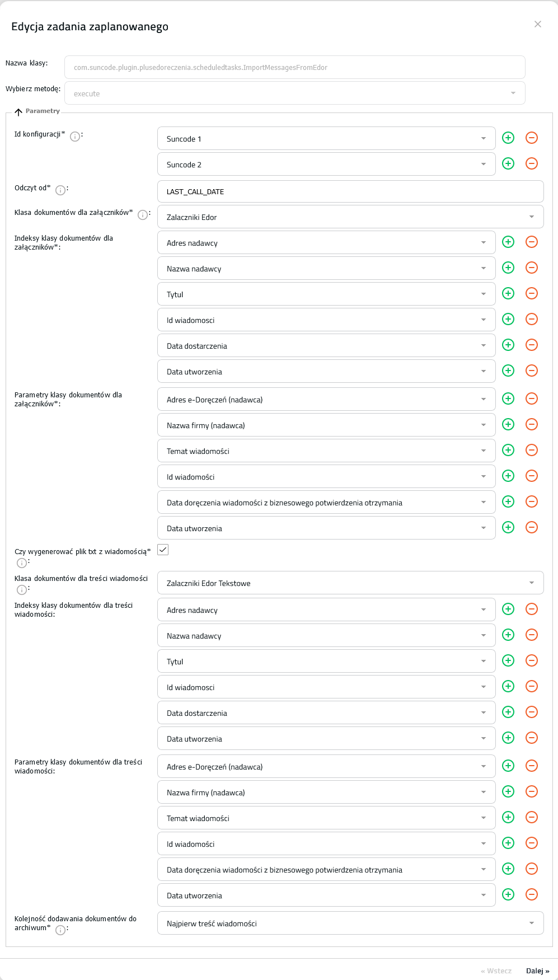Close the Edycja zadania zaplanowanego dialog
The image size is (558, 980).
[538, 24]
